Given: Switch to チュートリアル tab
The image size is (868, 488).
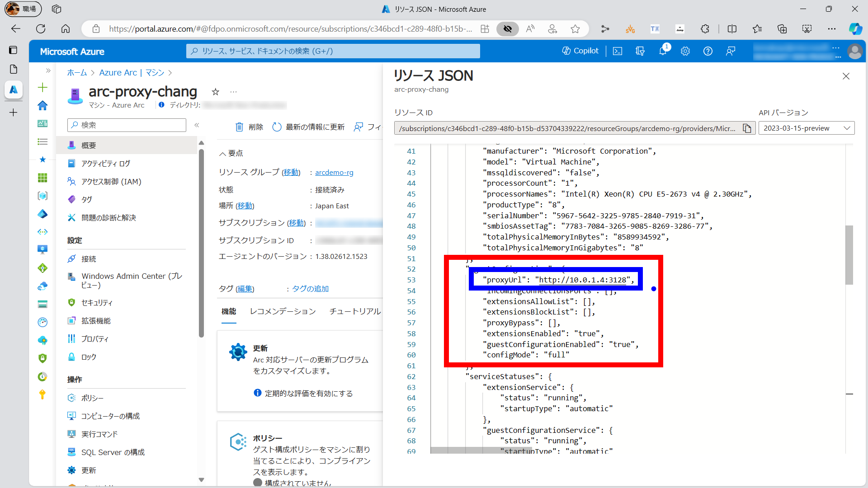Looking at the screenshot, I should click(x=355, y=311).
